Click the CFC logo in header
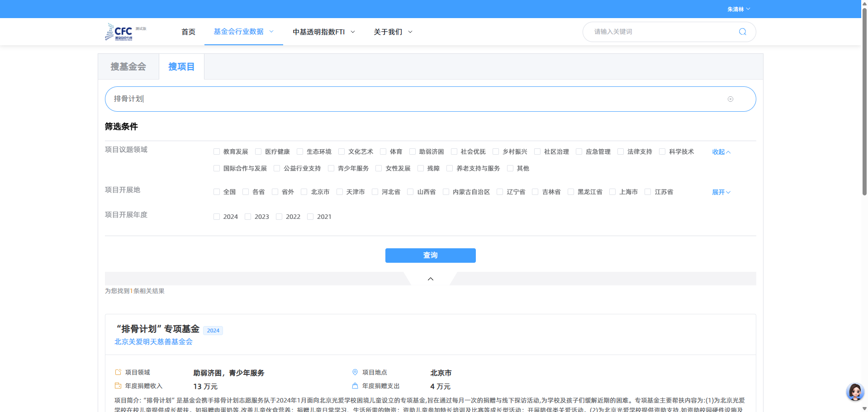Image resolution: width=868 pixels, height=412 pixels. click(119, 32)
